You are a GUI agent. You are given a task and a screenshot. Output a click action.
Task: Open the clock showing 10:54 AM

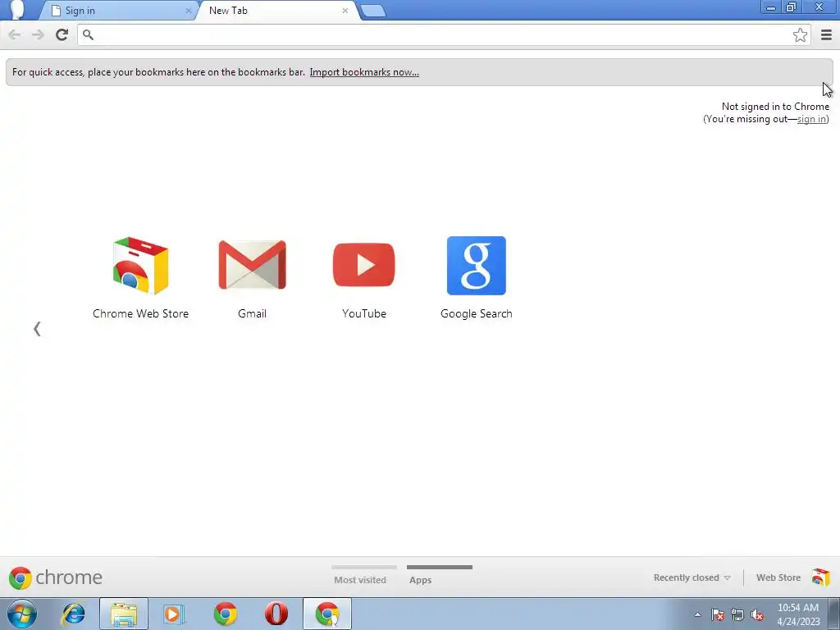coord(798,614)
